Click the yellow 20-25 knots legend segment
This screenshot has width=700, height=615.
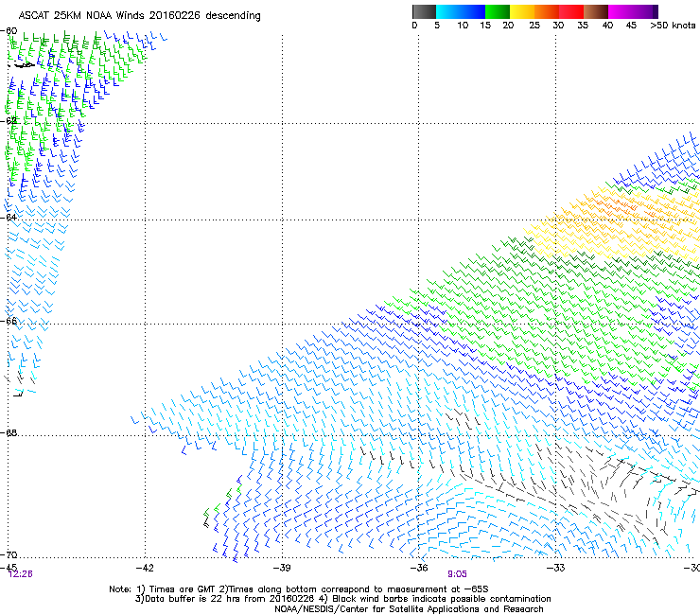click(522, 11)
